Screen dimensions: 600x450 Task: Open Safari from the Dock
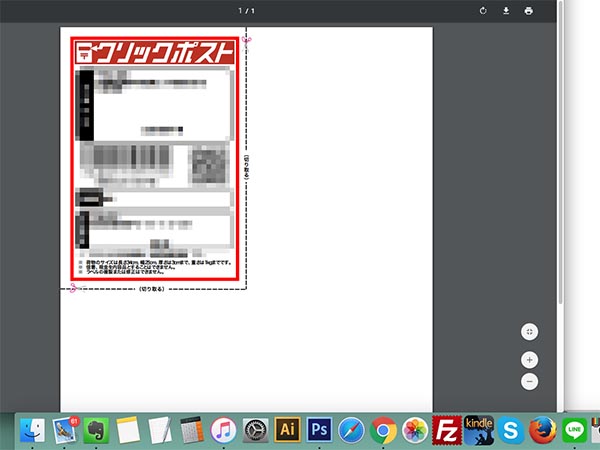pos(351,430)
